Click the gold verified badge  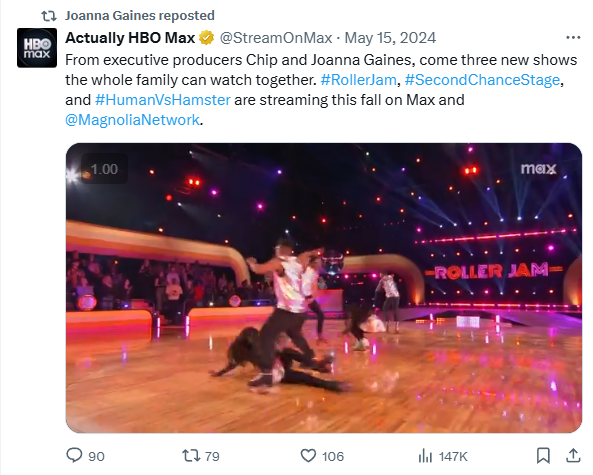pos(206,38)
